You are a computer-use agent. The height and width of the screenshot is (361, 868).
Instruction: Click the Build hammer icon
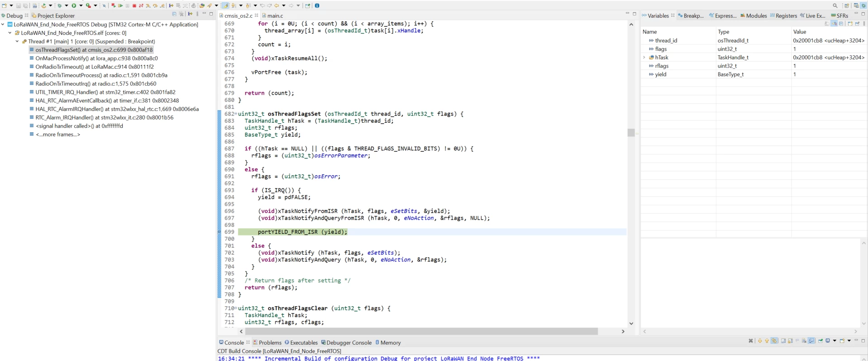tap(43, 5)
